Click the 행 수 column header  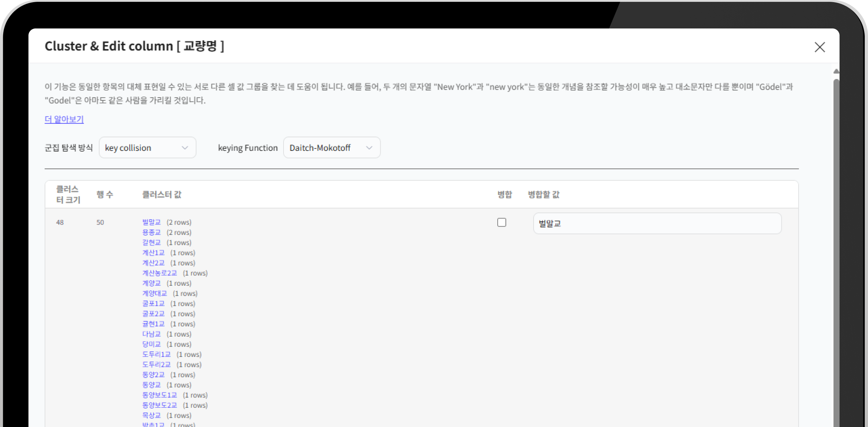point(105,195)
